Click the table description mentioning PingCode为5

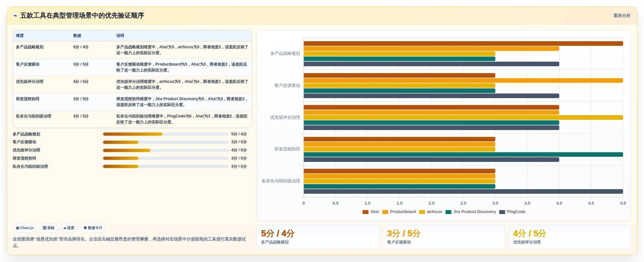coord(182,119)
